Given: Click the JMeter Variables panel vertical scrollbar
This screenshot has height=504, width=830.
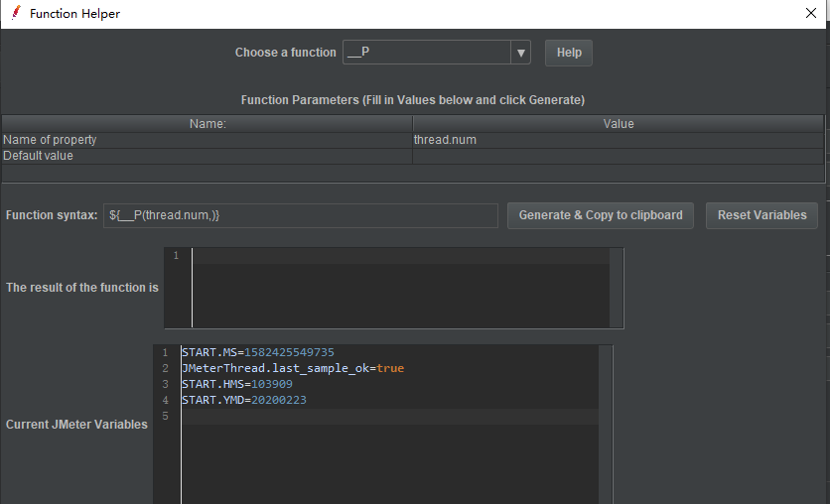Looking at the screenshot, I should 606,425.
